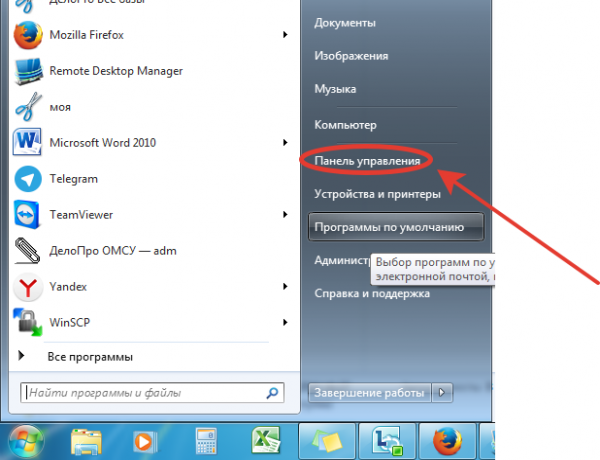This screenshot has width=600, height=460.
Task: Switch to Firefox window on taskbar
Action: click(x=447, y=442)
